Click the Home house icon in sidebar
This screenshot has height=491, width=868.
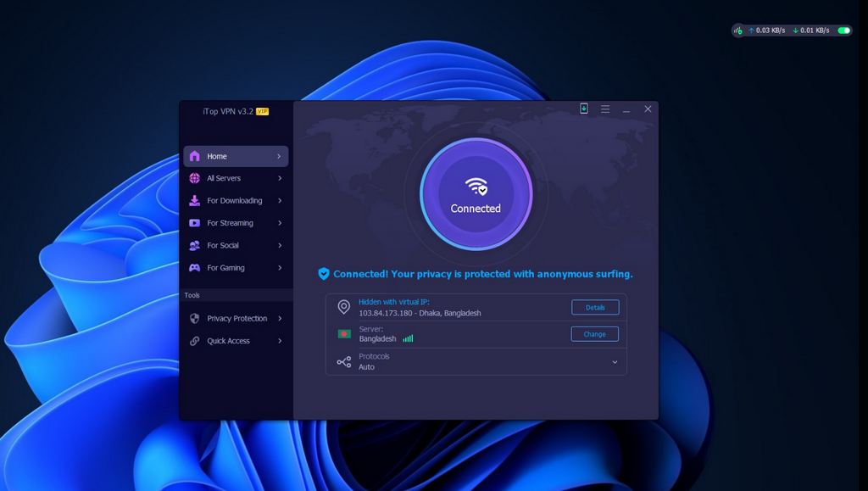pos(194,156)
